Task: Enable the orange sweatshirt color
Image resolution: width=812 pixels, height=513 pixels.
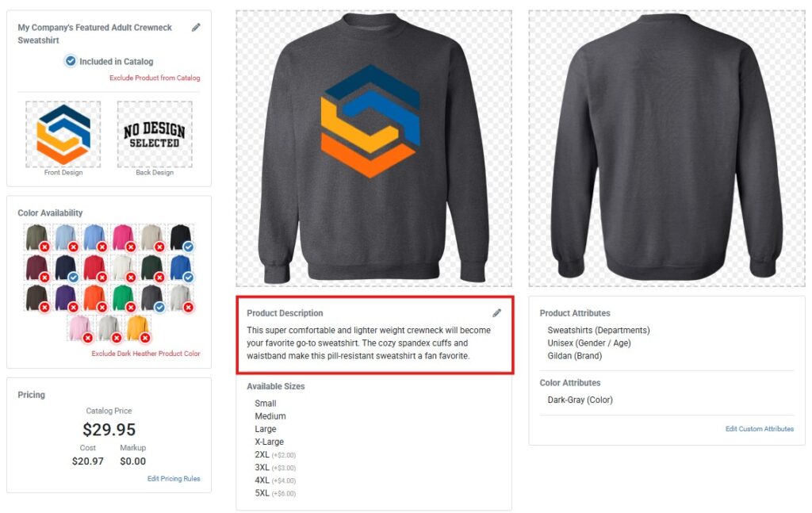Action: coord(95,299)
